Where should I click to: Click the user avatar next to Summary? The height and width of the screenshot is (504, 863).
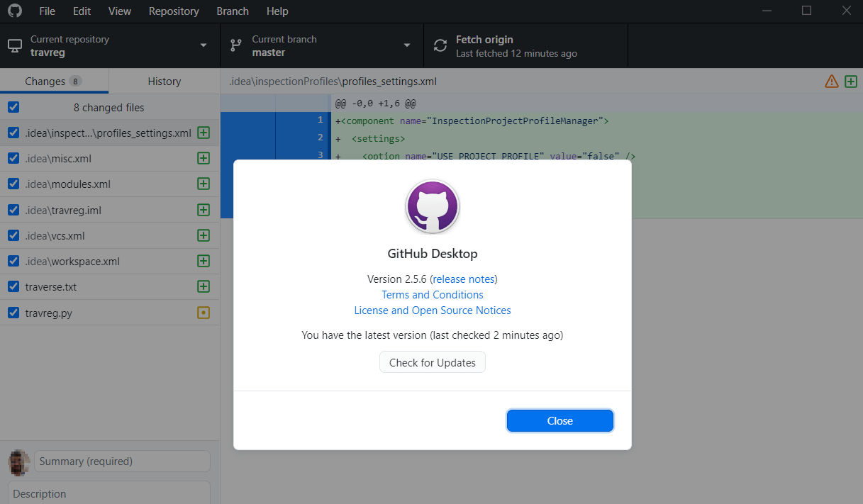pos(19,462)
